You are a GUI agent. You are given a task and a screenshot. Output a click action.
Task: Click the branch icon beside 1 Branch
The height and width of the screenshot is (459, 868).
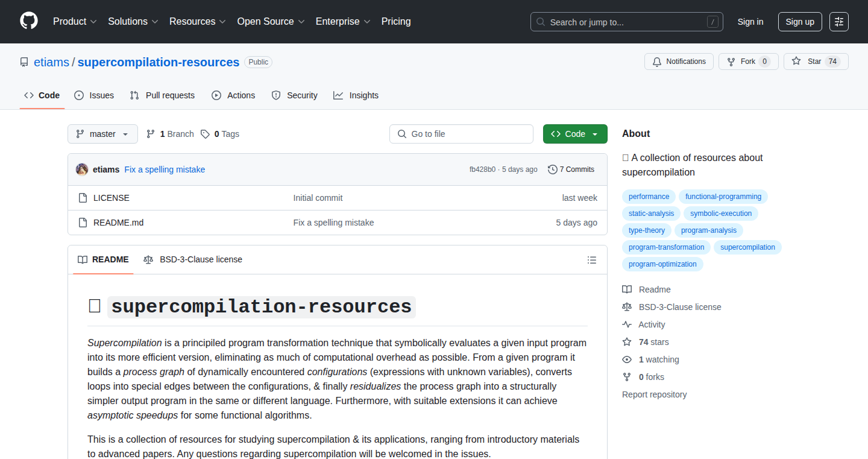coord(151,134)
